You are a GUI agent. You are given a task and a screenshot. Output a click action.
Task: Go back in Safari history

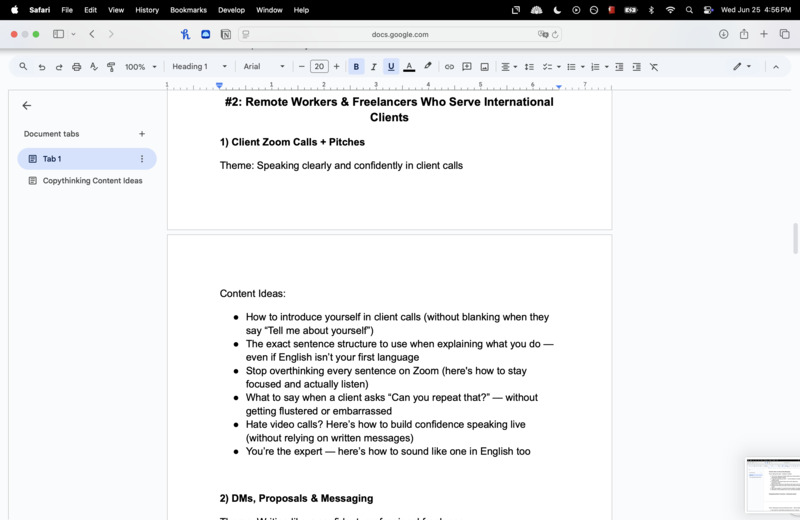tap(92, 34)
